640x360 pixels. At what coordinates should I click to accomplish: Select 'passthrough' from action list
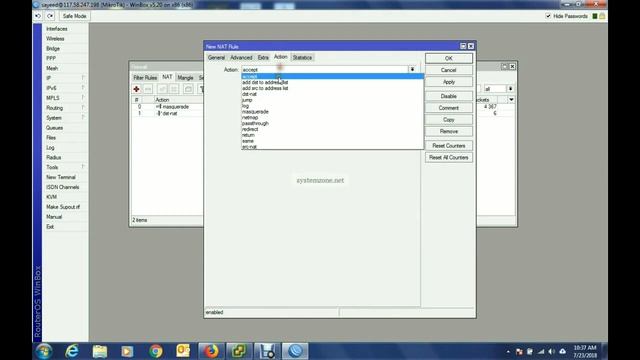(x=255, y=123)
